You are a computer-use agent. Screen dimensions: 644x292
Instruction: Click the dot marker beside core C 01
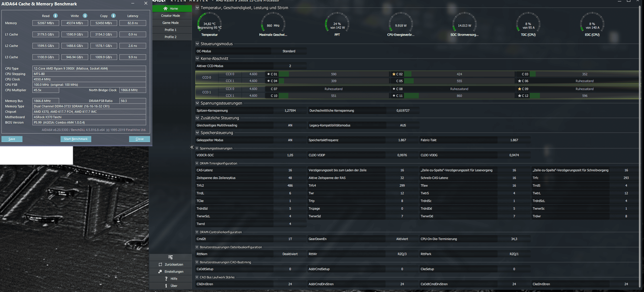click(268, 74)
